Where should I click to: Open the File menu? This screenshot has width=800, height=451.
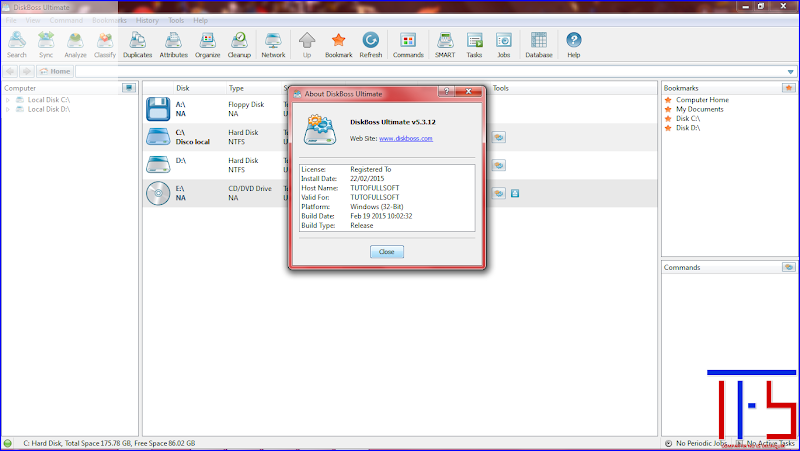pos(11,20)
